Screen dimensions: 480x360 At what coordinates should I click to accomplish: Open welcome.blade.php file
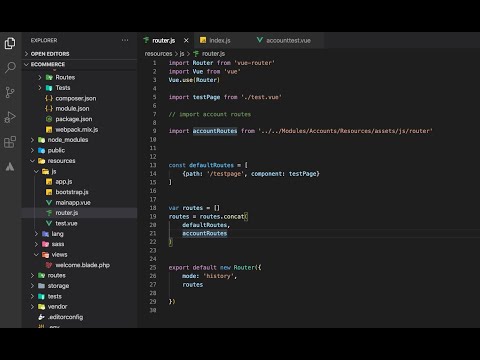click(x=83, y=265)
